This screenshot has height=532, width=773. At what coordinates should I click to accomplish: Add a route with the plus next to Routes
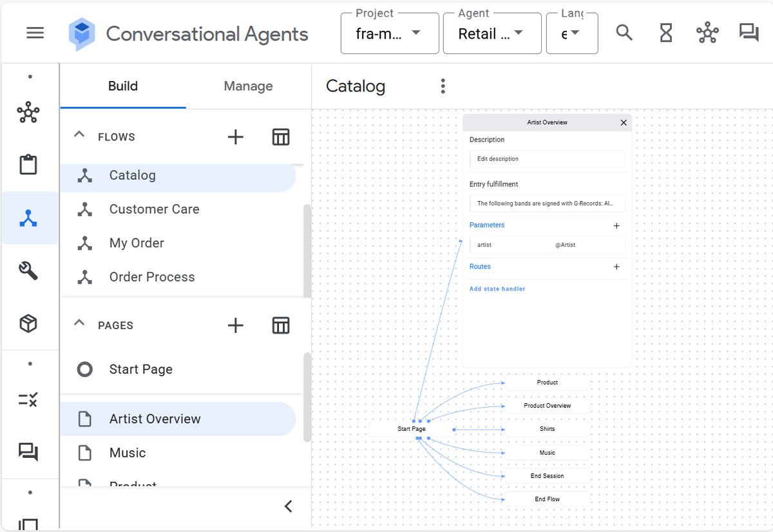(616, 266)
